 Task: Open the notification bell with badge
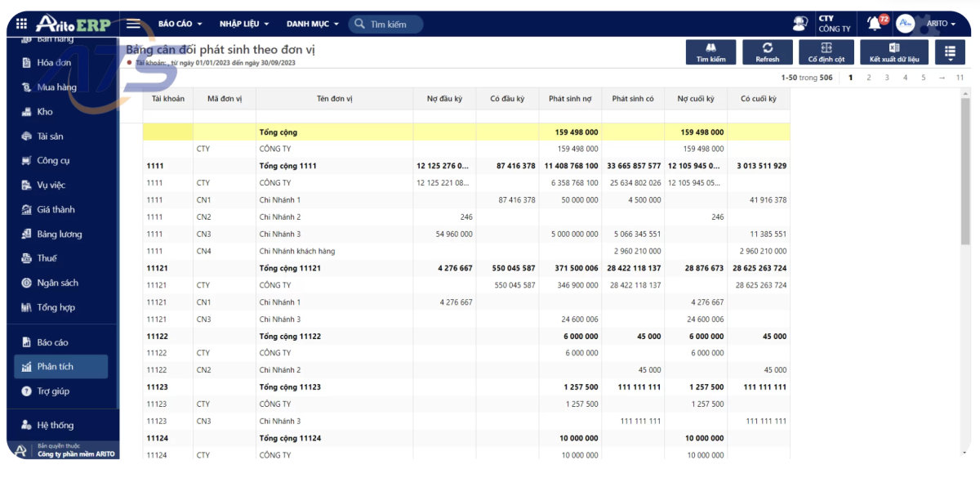pyautogui.click(x=875, y=24)
